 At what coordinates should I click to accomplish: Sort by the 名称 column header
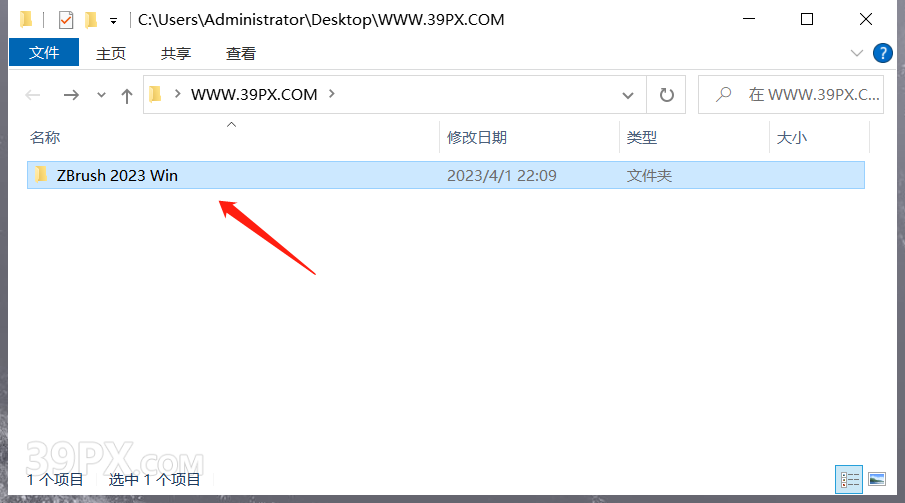[45, 137]
